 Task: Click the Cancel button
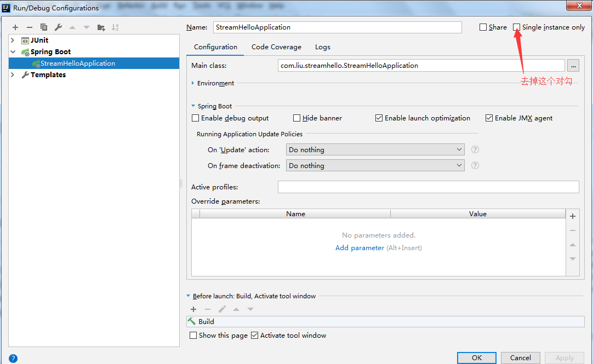(x=521, y=357)
